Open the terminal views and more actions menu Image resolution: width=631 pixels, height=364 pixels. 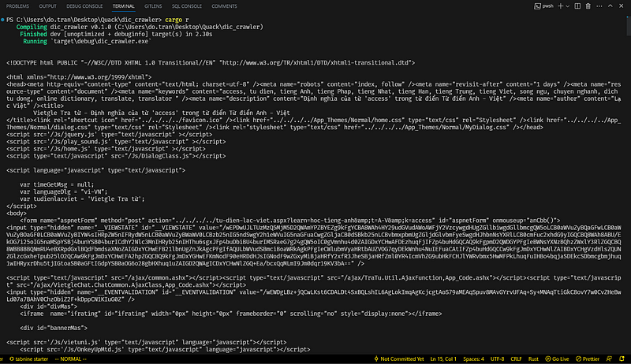(x=599, y=6)
